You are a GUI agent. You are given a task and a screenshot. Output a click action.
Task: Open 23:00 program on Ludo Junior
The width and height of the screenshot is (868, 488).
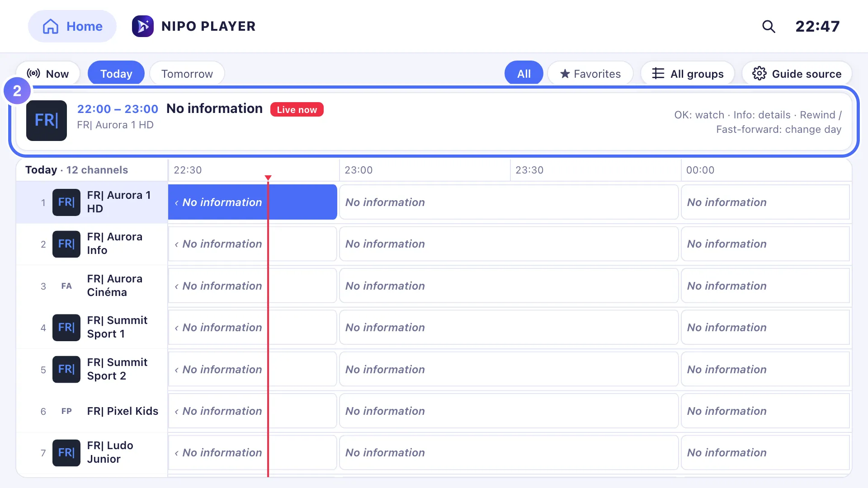[509, 452]
